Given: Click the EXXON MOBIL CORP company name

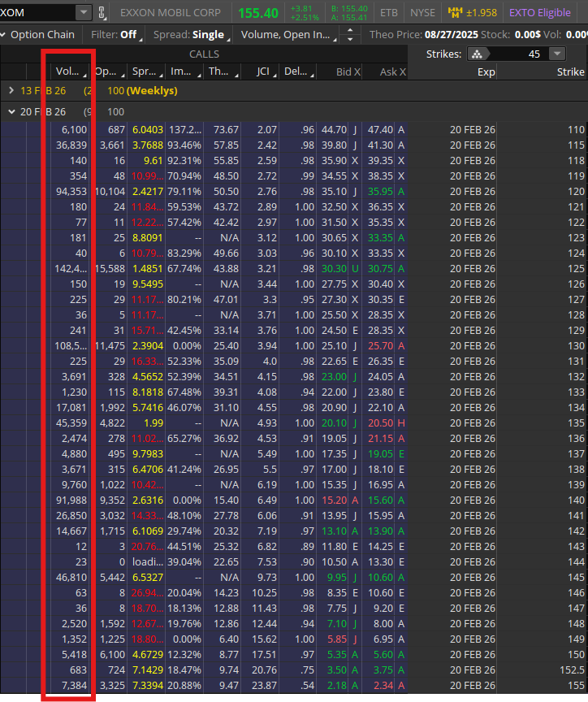Looking at the screenshot, I should click(x=171, y=12).
